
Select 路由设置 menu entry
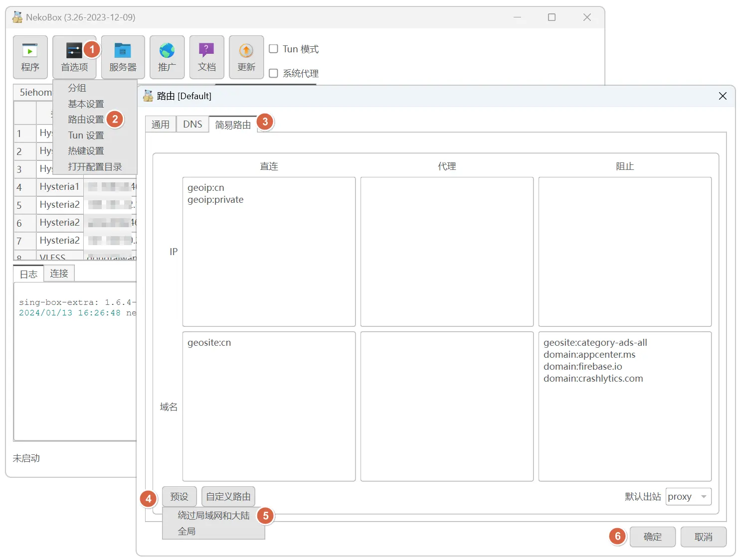tap(95, 120)
